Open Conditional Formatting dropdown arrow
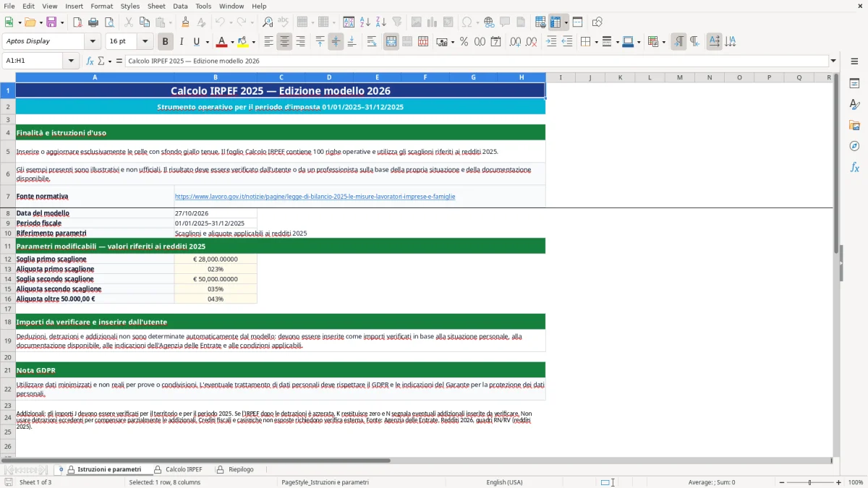Screen dimensions: 868x488 pyautogui.click(x=663, y=42)
